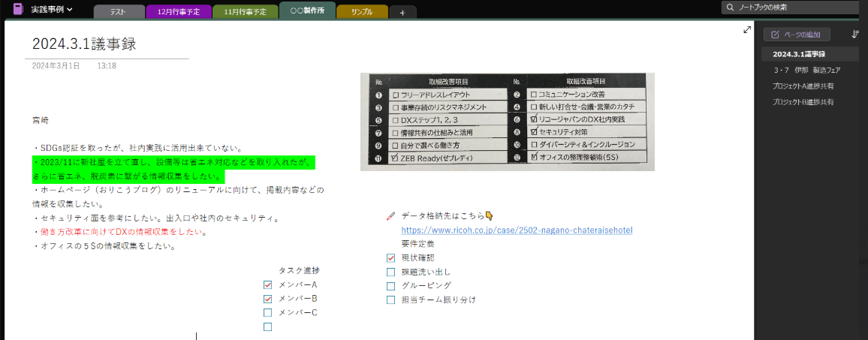Click the page title 2024.3.1議事録
868x340 pixels.
(84, 44)
